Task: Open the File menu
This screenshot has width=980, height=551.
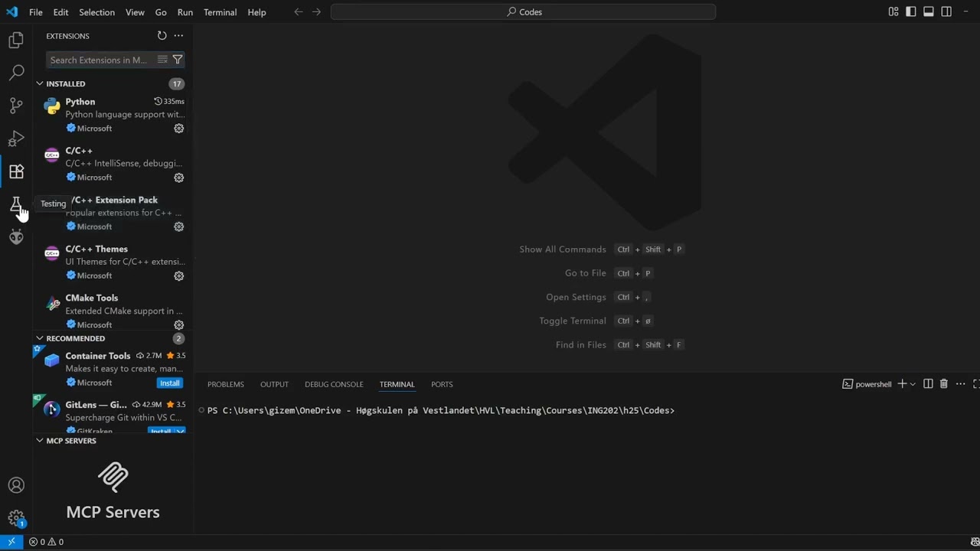Action: [x=36, y=12]
